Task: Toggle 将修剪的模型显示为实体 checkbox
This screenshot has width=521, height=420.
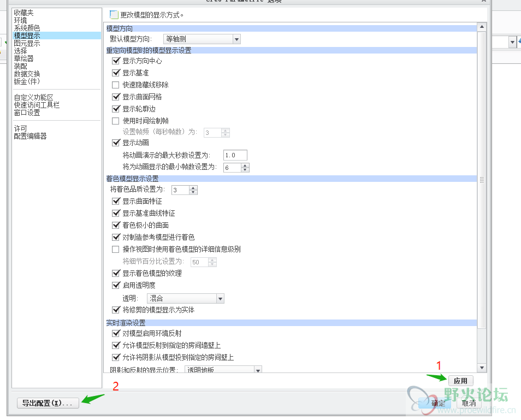Action: [116, 310]
